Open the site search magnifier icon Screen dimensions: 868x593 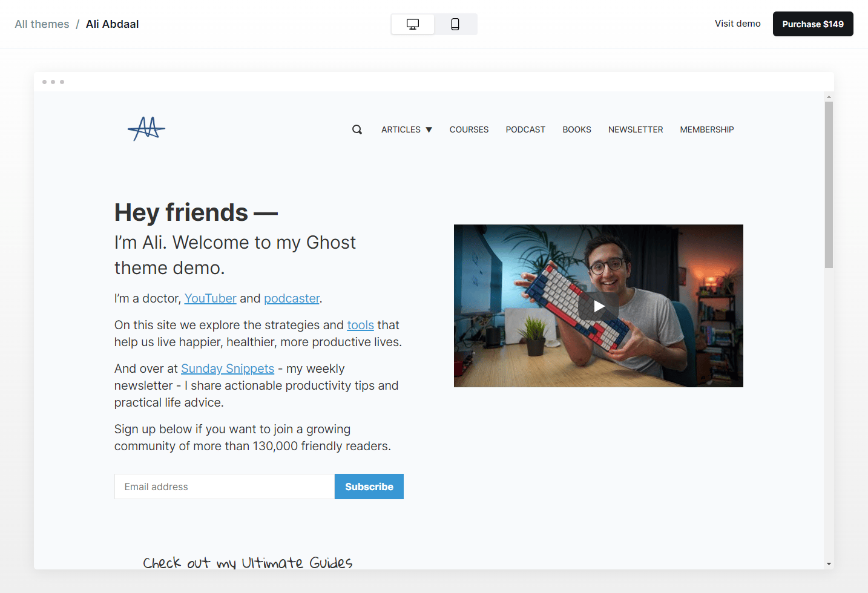coord(357,129)
